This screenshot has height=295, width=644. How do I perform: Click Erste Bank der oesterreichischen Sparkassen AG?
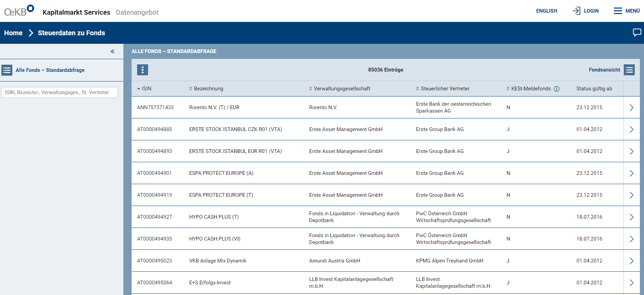[453, 107]
